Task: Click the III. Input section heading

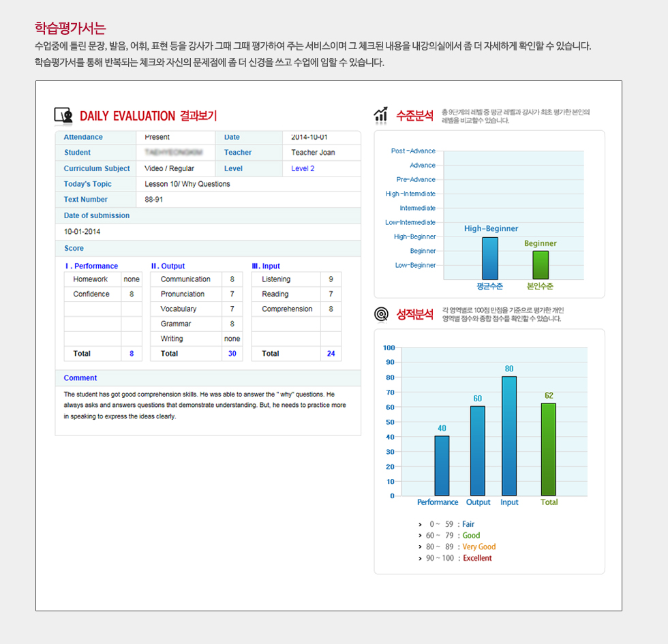Action: pos(266,266)
